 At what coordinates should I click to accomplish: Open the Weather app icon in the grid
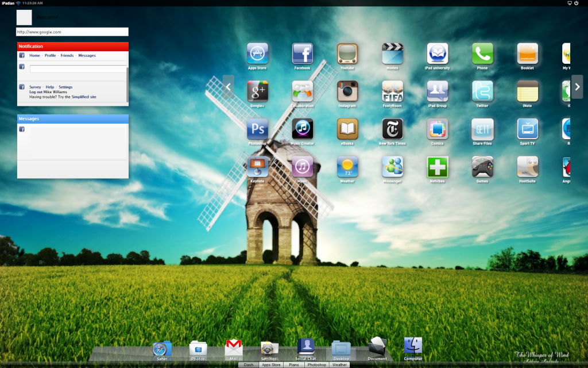(347, 167)
